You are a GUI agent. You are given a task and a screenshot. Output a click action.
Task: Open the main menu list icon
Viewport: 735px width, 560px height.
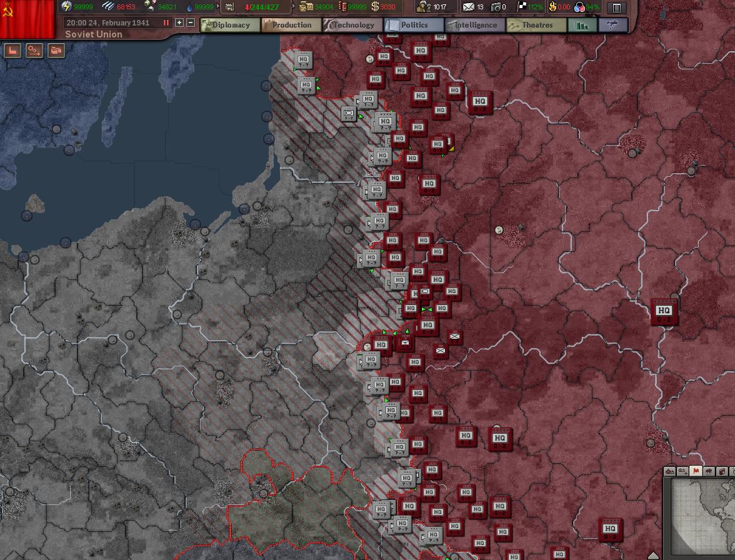617,7
